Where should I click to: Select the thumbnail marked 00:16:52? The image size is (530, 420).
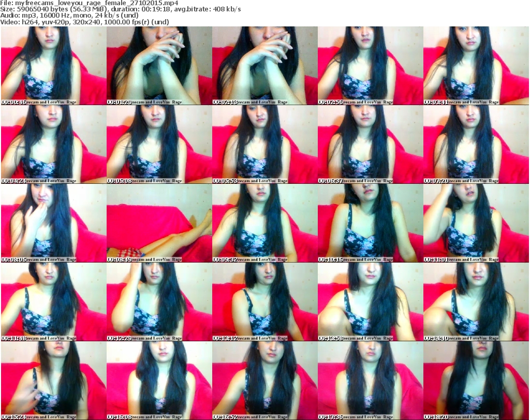pos(264,381)
